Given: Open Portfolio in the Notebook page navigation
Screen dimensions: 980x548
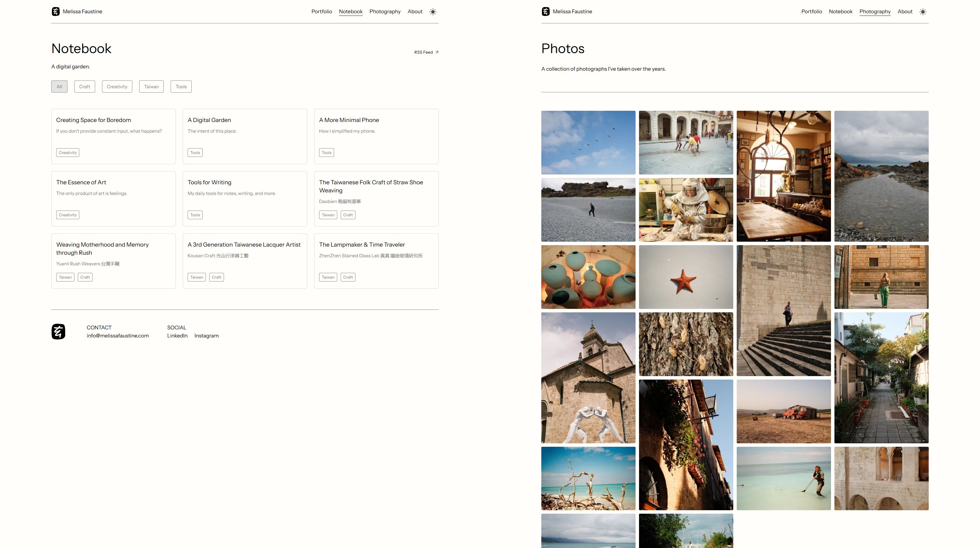Looking at the screenshot, I should click(321, 12).
